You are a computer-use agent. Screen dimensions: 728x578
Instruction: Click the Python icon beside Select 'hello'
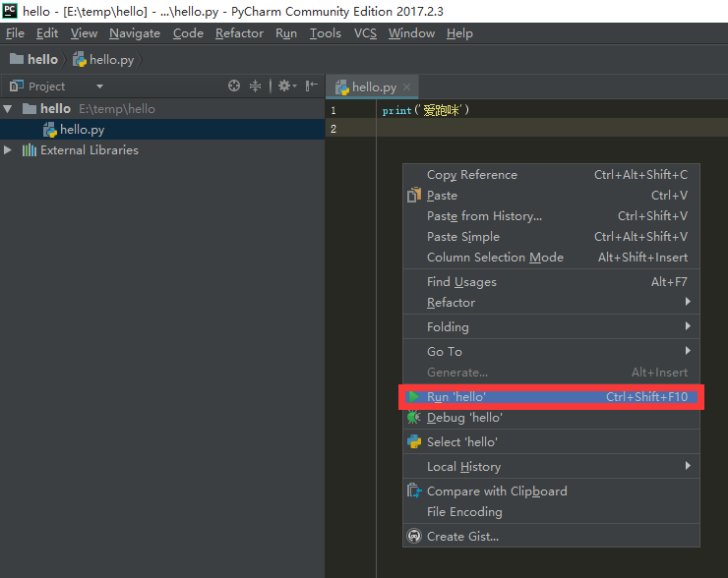tap(414, 441)
